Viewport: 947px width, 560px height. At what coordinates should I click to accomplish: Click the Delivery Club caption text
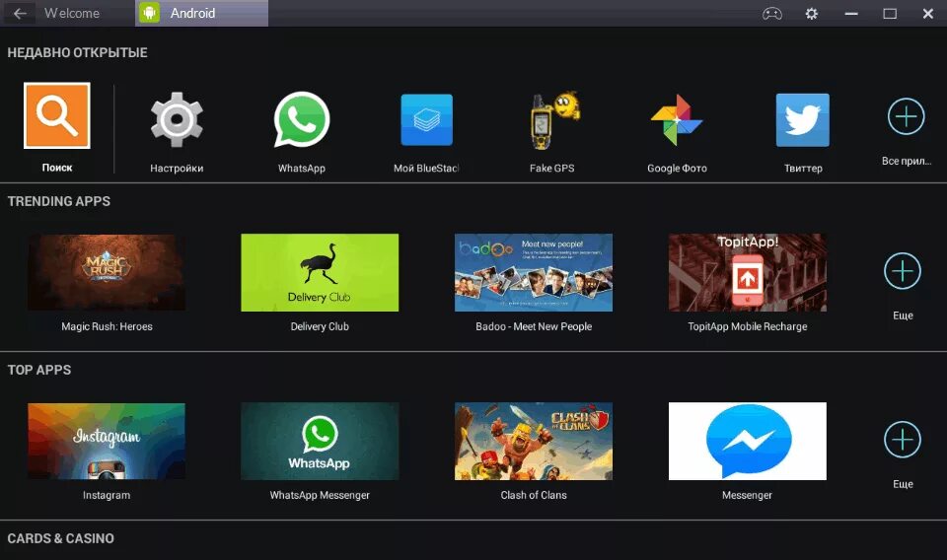(320, 326)
